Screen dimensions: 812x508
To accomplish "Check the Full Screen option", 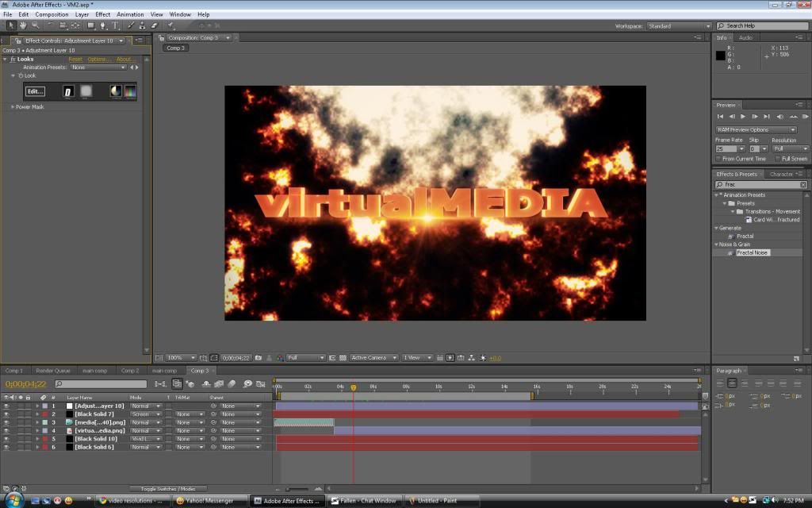I will point(777,159).
